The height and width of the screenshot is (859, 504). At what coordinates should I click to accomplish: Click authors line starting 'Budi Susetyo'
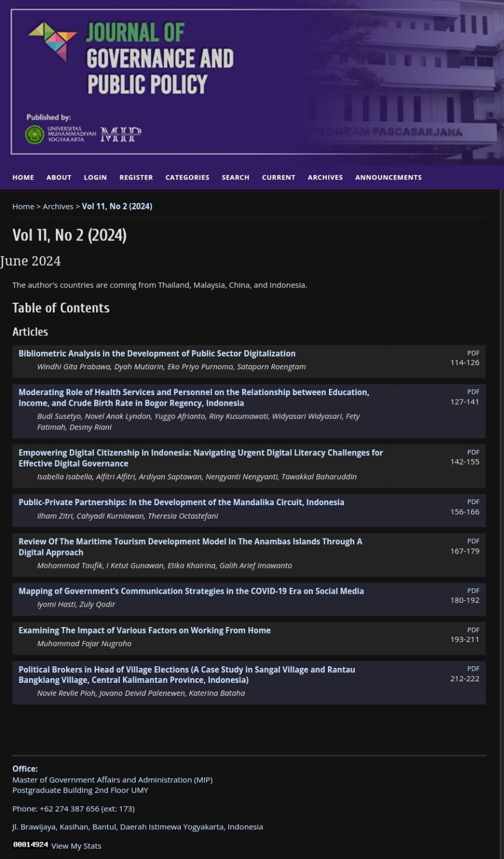tap(199, 421)
